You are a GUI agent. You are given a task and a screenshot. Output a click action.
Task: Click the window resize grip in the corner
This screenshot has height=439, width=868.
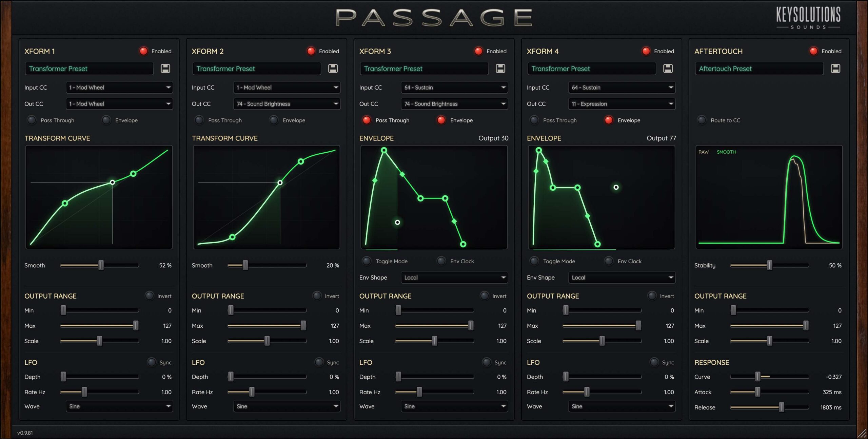click(x=862, y=433)
